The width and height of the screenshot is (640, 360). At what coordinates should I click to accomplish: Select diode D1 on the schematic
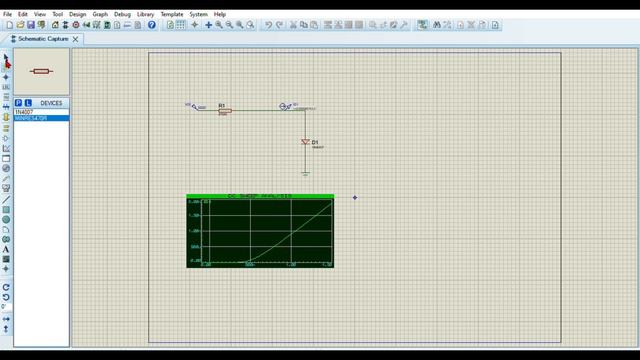(x=305, y=142)
